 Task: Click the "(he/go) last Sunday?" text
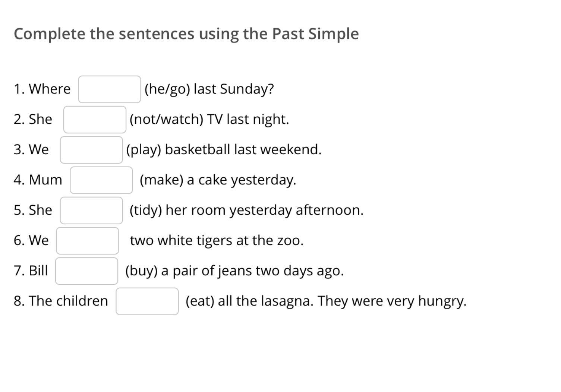(209, 89)
